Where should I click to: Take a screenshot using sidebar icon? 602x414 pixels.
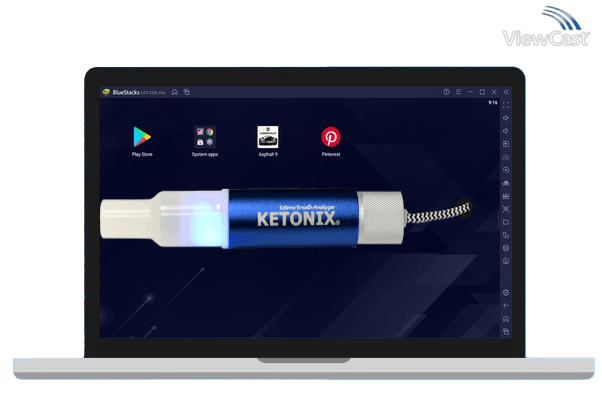tap(506, 209)
